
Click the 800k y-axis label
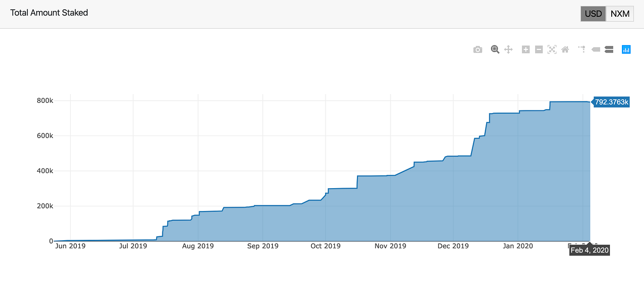[45, 101]
